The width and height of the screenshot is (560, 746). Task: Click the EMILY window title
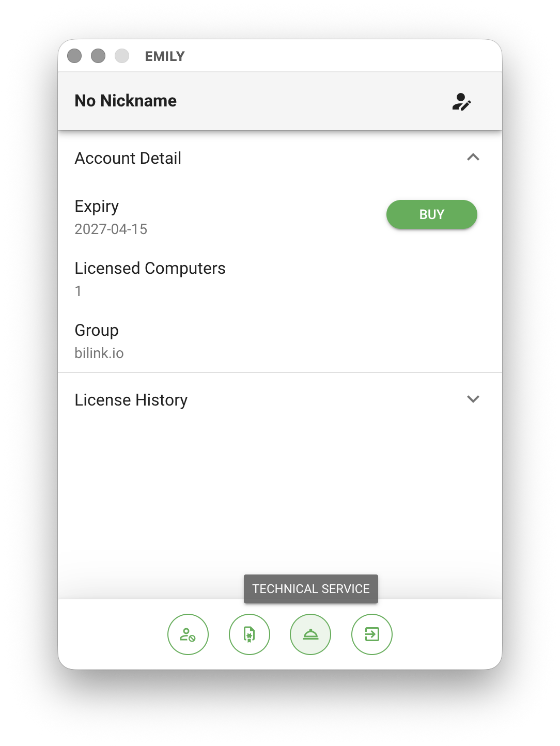pos(165,56)
